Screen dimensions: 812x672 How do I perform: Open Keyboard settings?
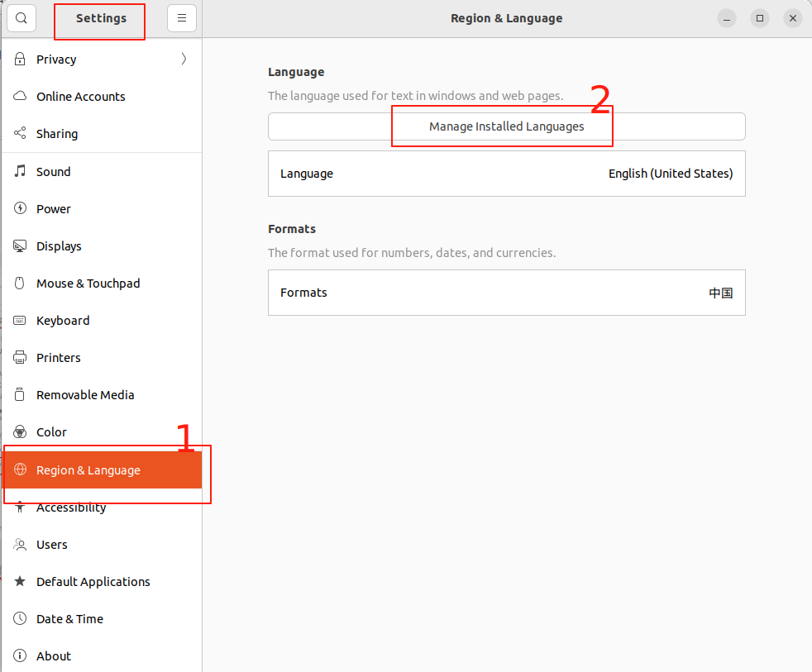102,321
